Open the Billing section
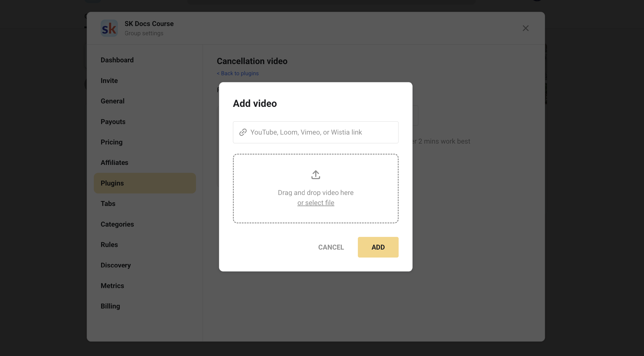 [110, 306]
